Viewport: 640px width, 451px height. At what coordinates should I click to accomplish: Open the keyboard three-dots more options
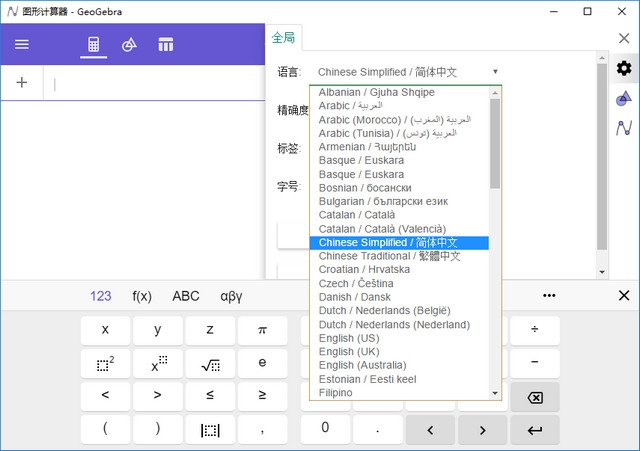click(x=549, y=296)
